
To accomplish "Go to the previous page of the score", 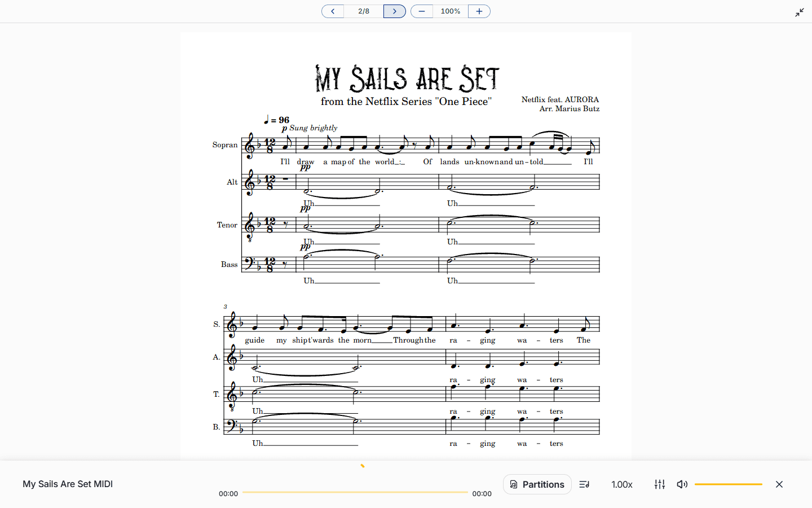I will point(333,11).
